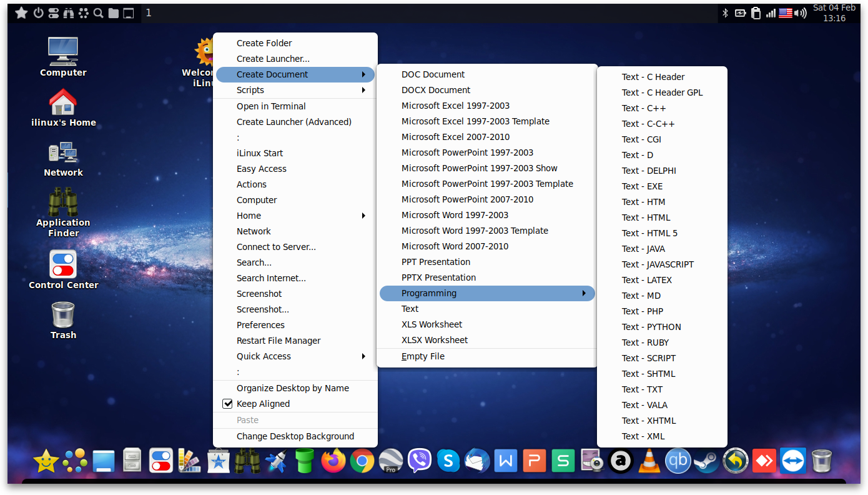This screenshot has width=868, height=495.
Task: Click the power icon in top panel
Action: click(38, 13)
